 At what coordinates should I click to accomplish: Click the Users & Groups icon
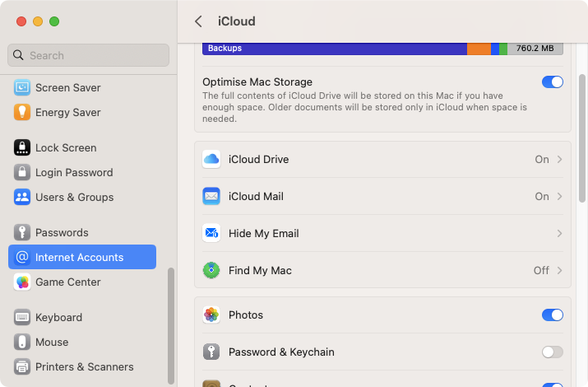22,197
